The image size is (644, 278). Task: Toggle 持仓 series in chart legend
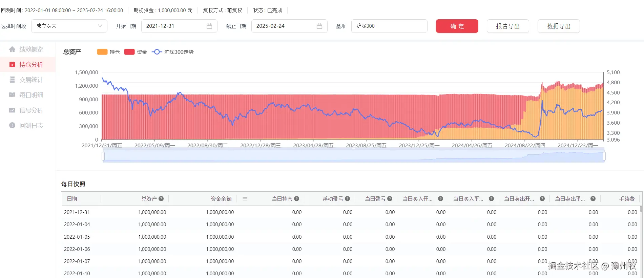108,52
